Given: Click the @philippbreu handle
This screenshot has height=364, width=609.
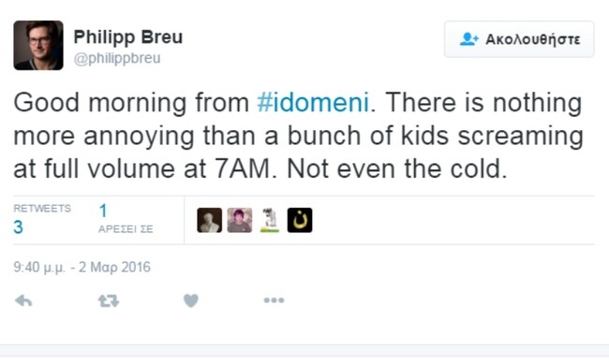Looking at the screenshot, I should (117, 58).
